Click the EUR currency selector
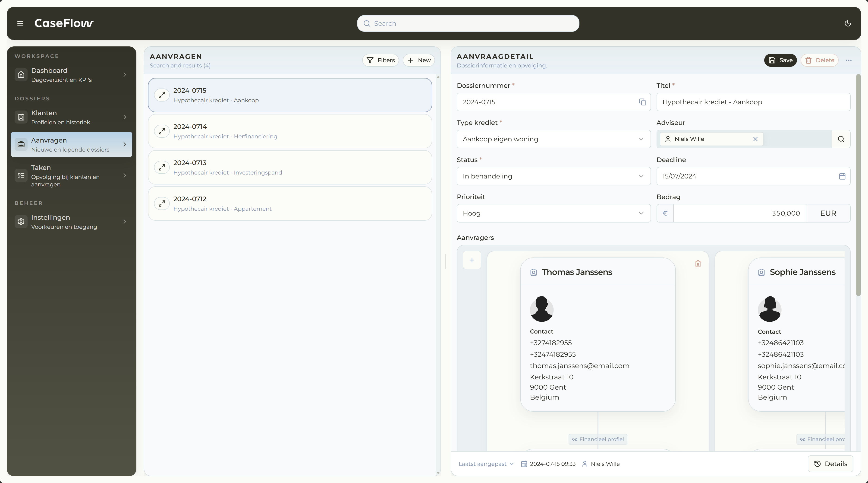The image size is (868, 483). point(828,213)
